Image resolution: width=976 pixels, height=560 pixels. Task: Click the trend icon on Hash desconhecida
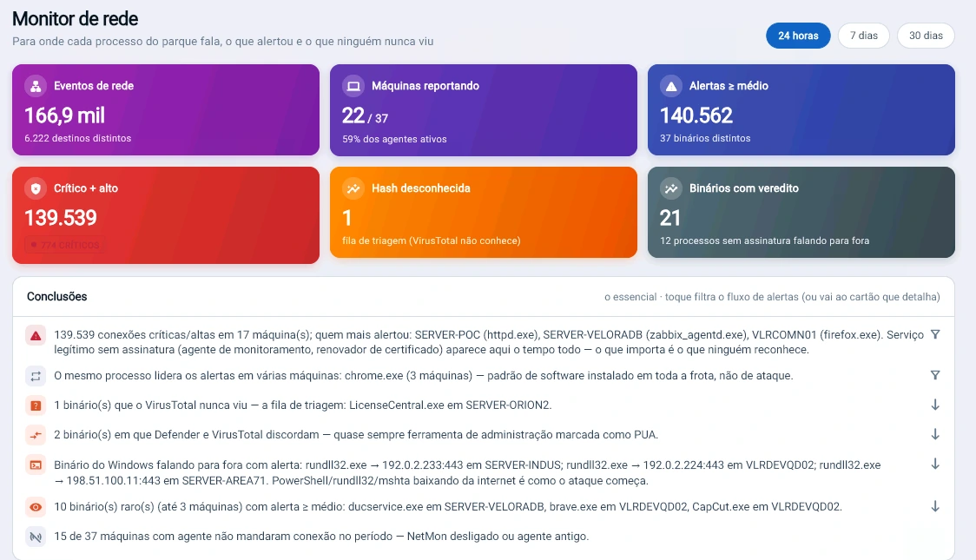coord(353,188)
